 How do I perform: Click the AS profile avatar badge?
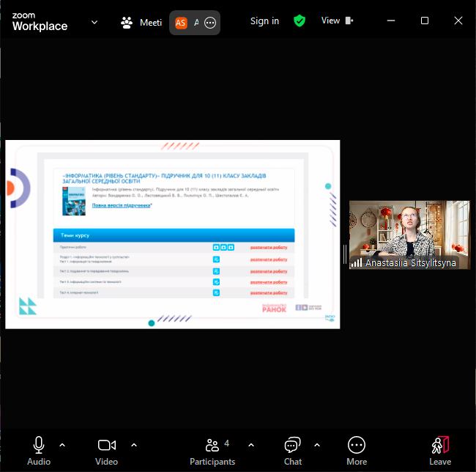pyautogui.click(x=181, y=23)
